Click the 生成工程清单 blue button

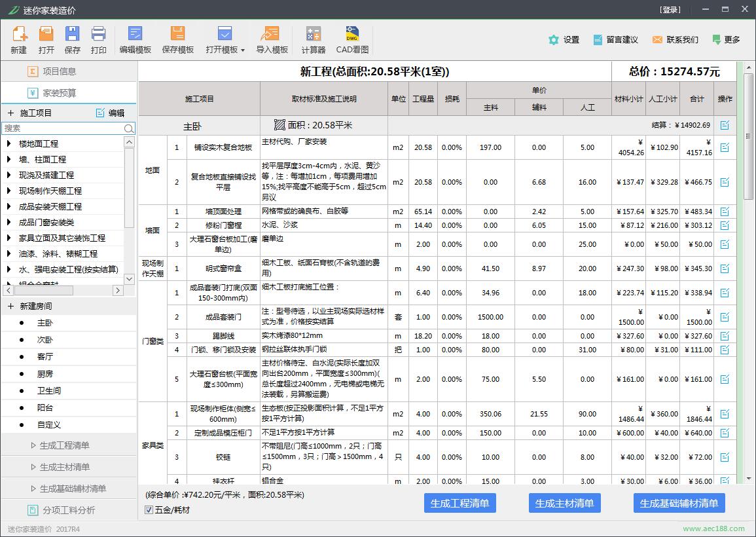tap(459, 503)
